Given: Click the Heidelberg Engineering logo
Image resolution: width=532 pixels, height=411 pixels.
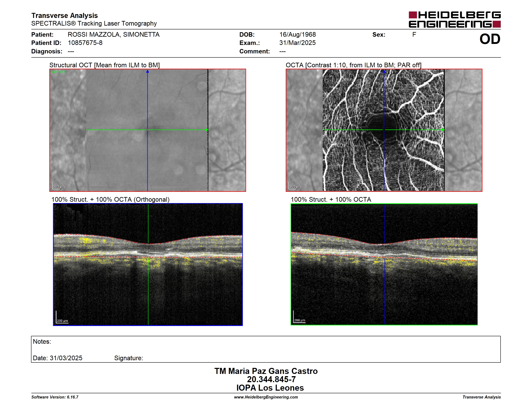Looking at the screenshot, I should click(455, 20).
